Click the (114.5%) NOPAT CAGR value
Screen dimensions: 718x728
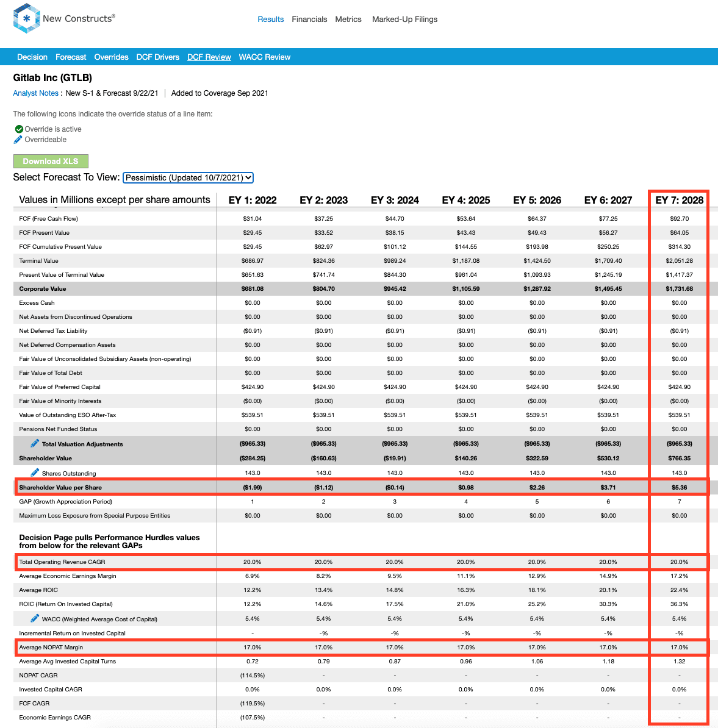click(x=253, y=676)
